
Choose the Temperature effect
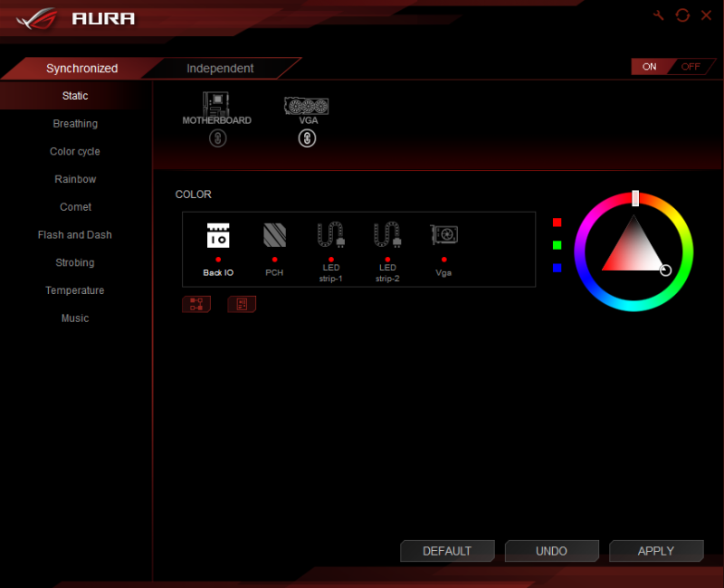75,290
